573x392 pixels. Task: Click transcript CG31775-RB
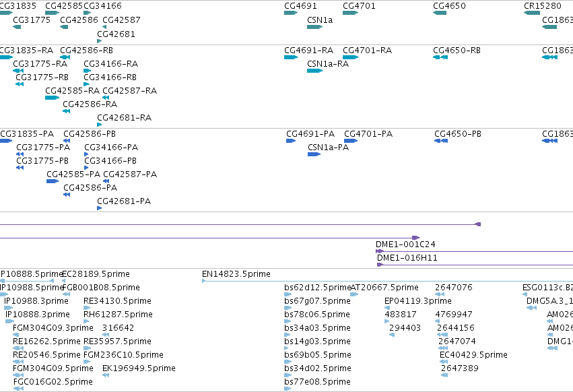pyautogui.click(x=42, y=77)
